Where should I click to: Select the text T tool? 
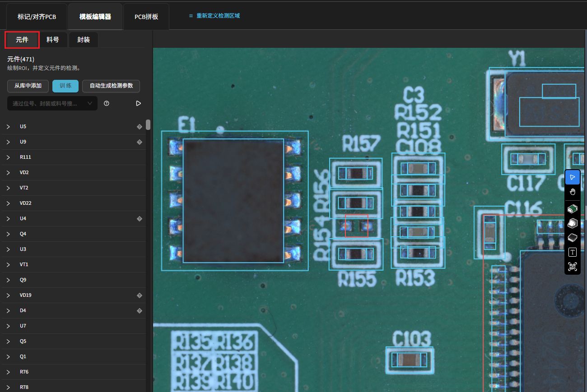tap(573, 252)
